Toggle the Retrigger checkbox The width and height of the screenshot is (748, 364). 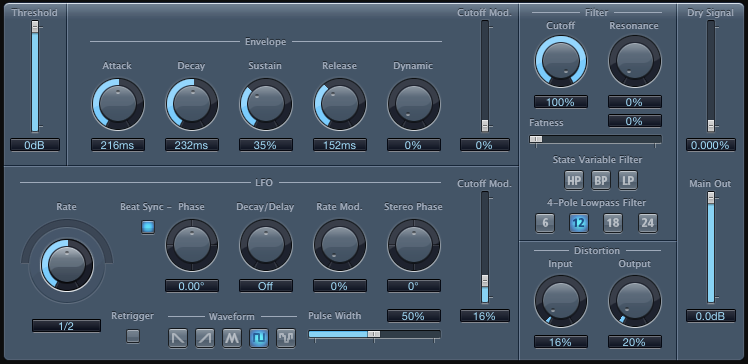(x=133, y=336)
